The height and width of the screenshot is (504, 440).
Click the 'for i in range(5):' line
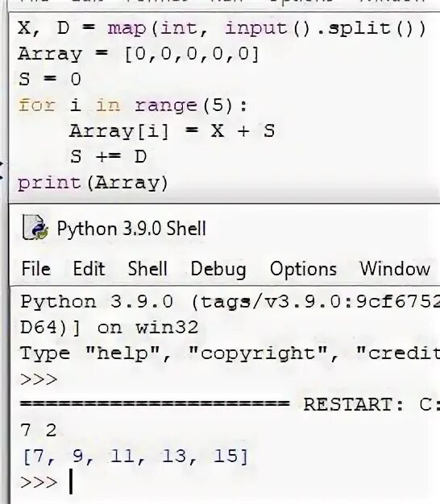(133, 105)
